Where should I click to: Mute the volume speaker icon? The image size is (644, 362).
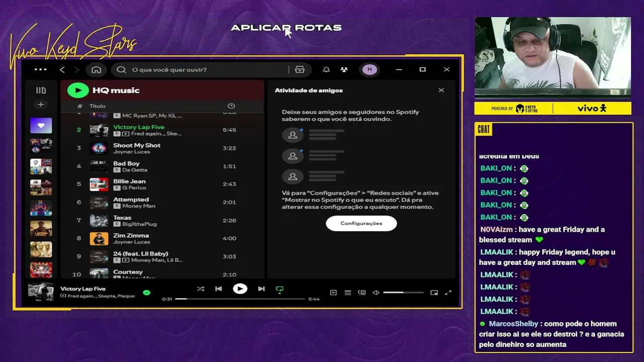(376, 293)
